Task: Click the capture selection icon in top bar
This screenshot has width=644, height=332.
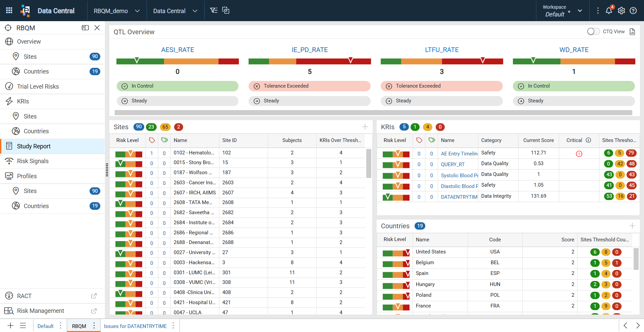Action: click(x=226, y=10)
